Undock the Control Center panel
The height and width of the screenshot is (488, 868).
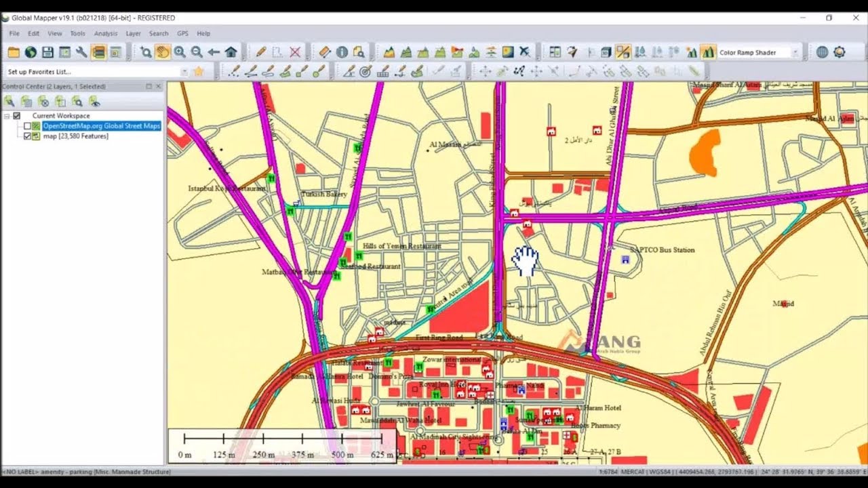tap(149, 87)
